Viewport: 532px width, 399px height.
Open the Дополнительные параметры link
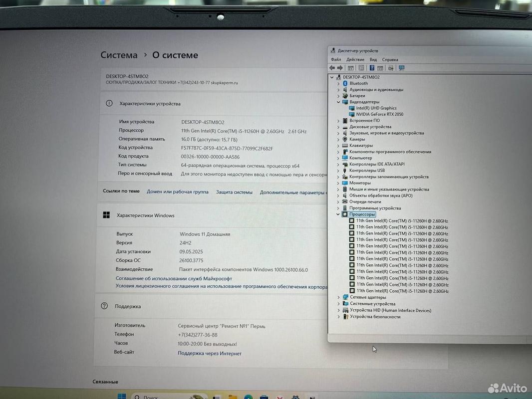pos(293,192)
